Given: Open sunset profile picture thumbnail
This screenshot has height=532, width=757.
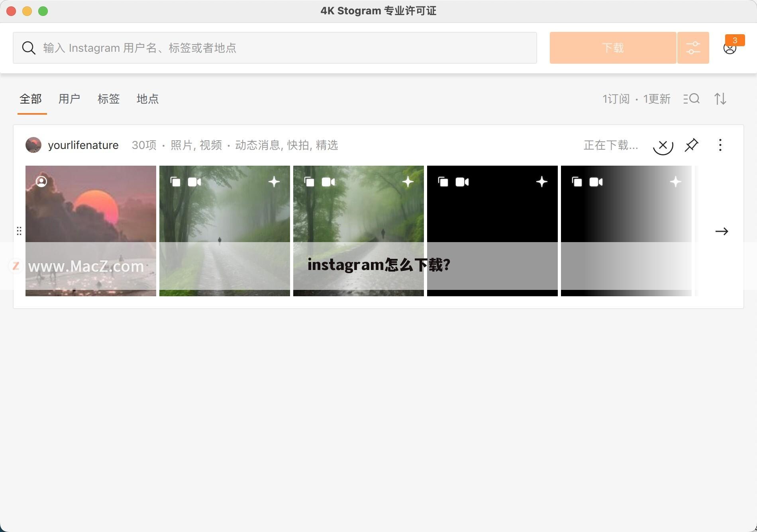Looking at the screenshot, I should click(x=91, y=231).
